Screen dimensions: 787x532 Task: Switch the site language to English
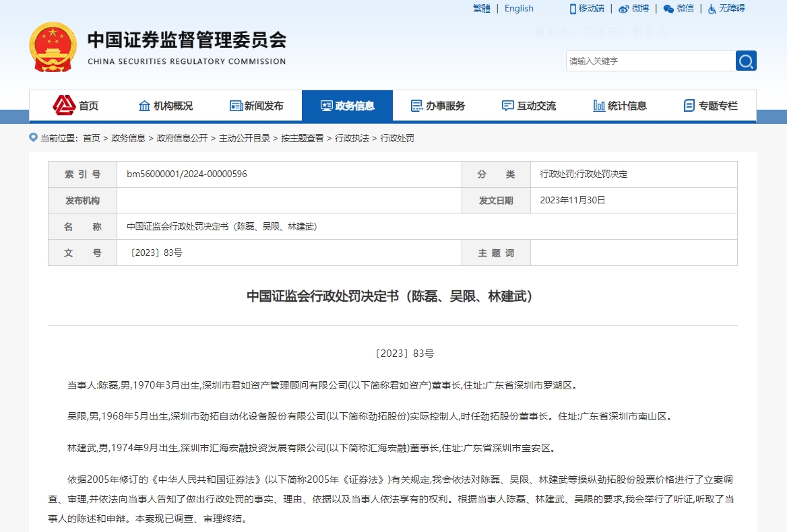(518, 8)
